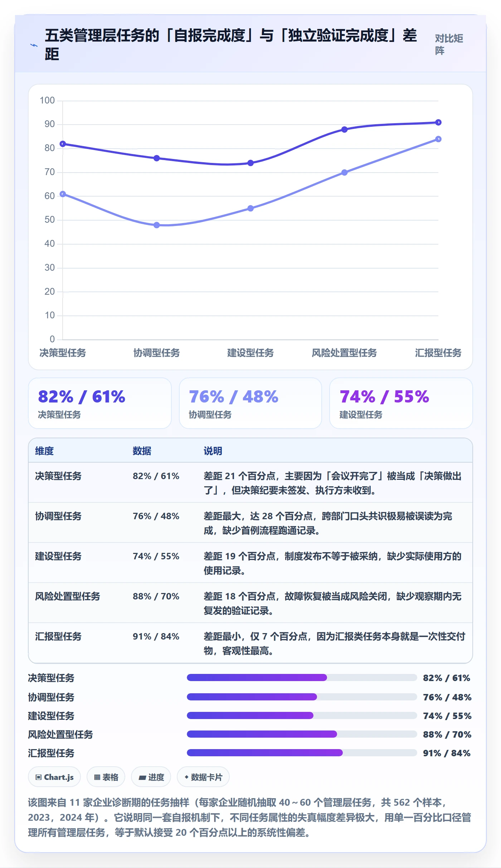
Task: Click the 维度 column header
Action: pos(44,451)
